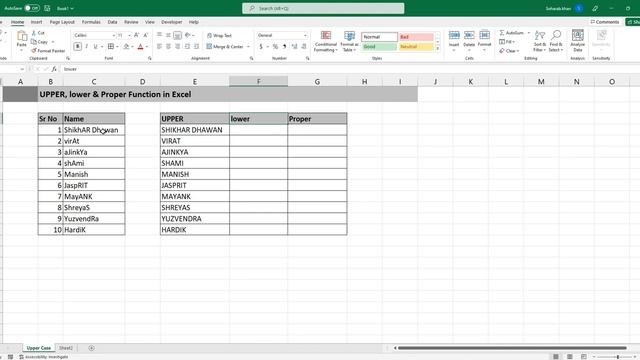Open the Insert ribbon tab
Viewport: 640px width, 360px height.
coord(36,22)
